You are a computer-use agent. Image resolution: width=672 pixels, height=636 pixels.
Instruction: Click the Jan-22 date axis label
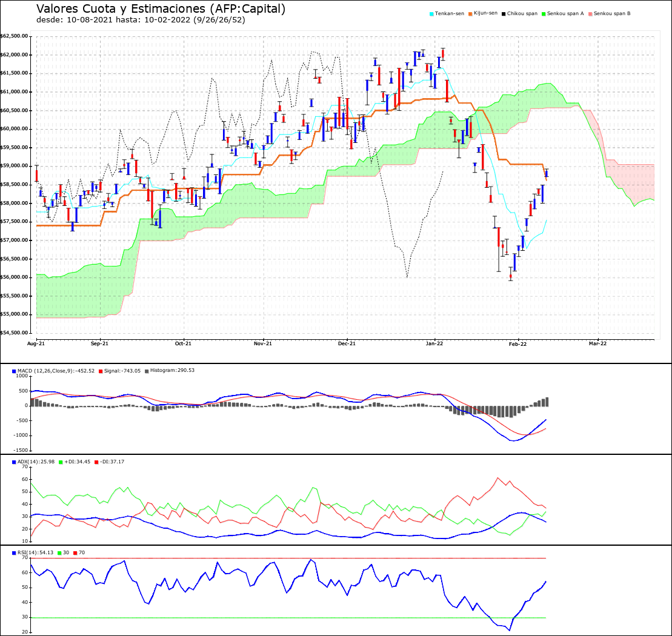[434, 343]
